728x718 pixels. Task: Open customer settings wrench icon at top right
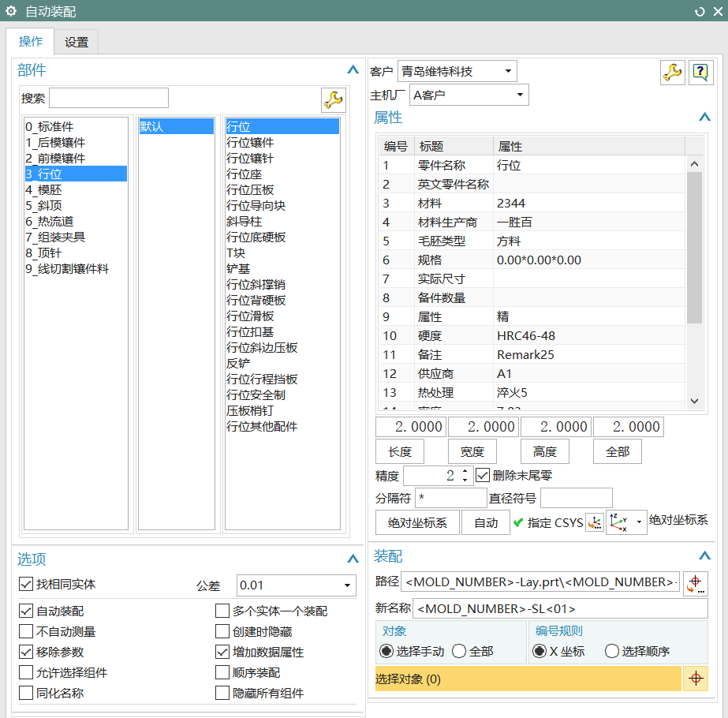pyautogui.click(x=672, y=73)
